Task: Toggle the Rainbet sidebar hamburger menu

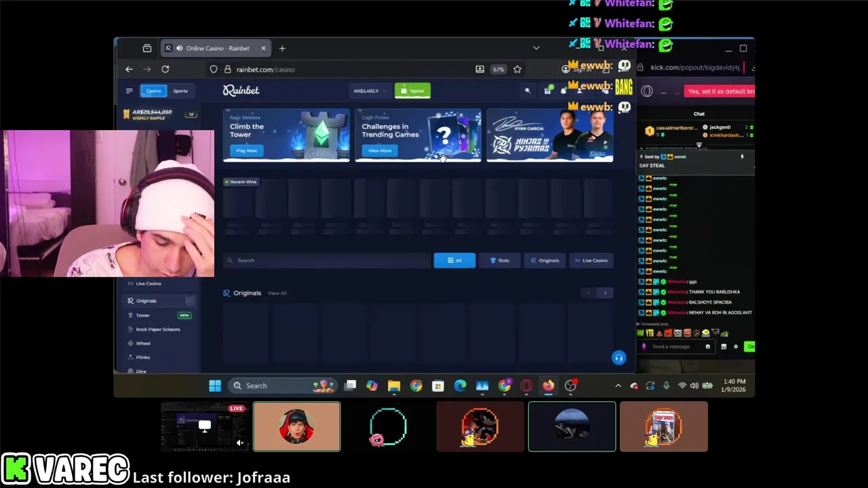Action: (x=129, y=91)
